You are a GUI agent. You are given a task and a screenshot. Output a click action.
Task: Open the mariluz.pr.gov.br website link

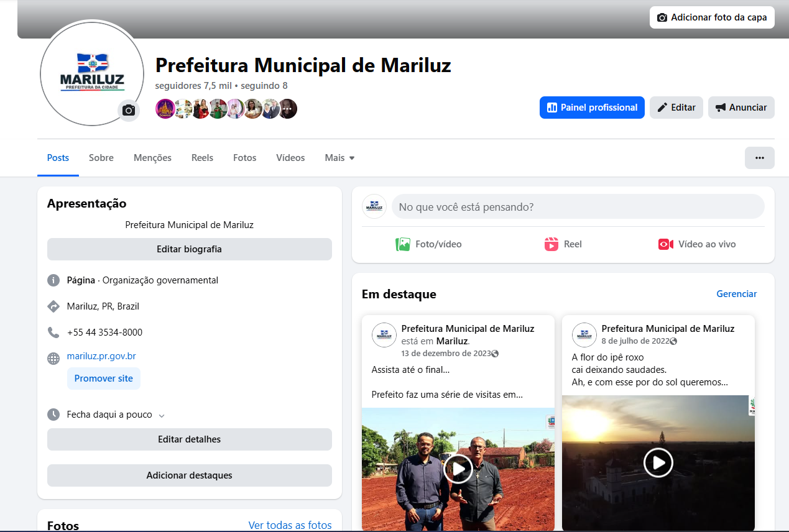tap(101, 356)
